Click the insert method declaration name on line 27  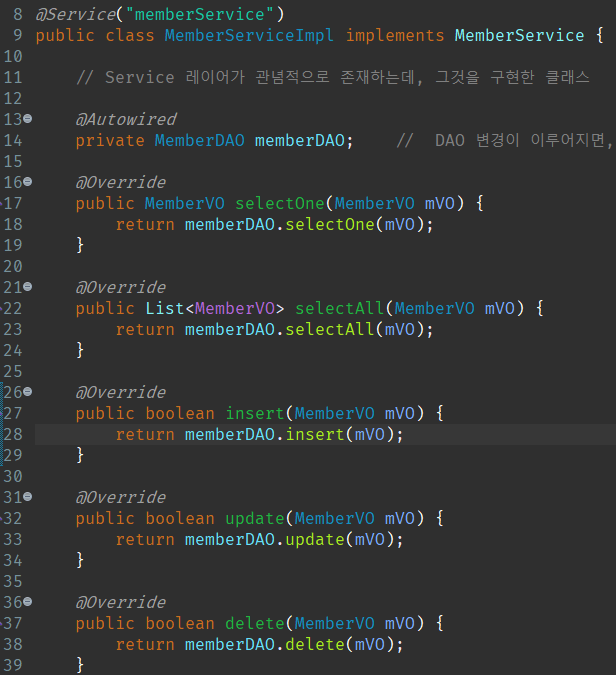(x=255, y=413)
